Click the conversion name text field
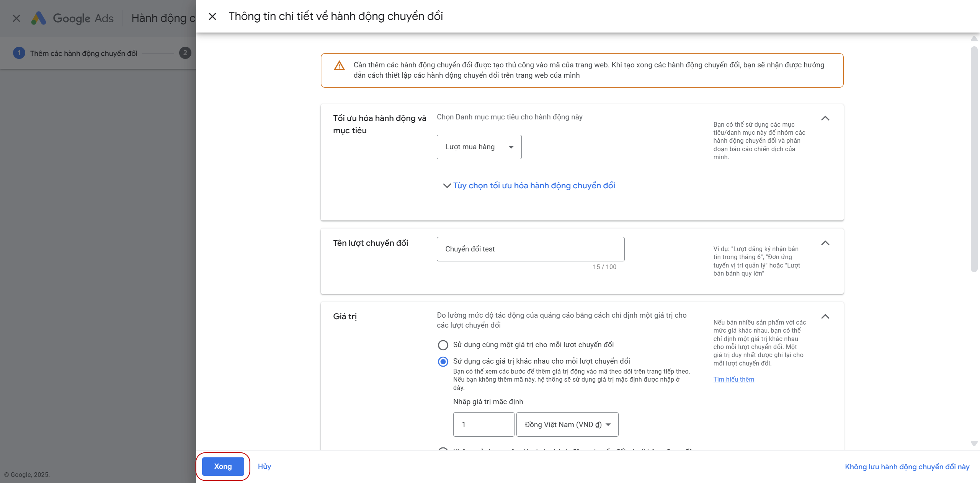The width and height of the screenshot is (980, 483). coord(530,249)
